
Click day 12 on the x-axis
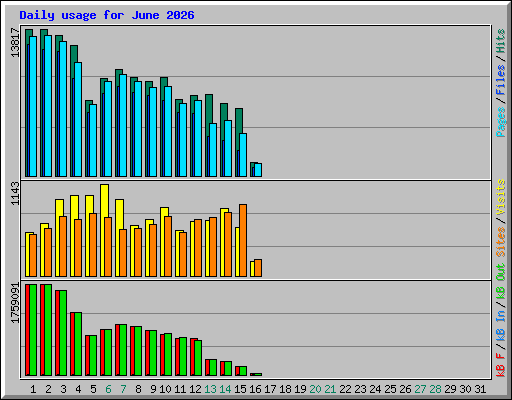pos(195,389)
